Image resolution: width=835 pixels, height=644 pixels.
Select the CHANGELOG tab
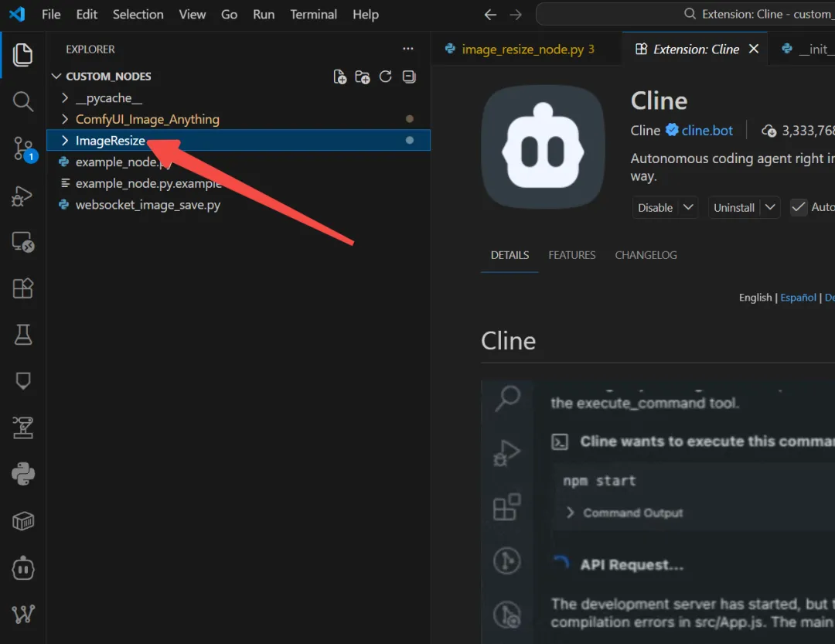646,255
